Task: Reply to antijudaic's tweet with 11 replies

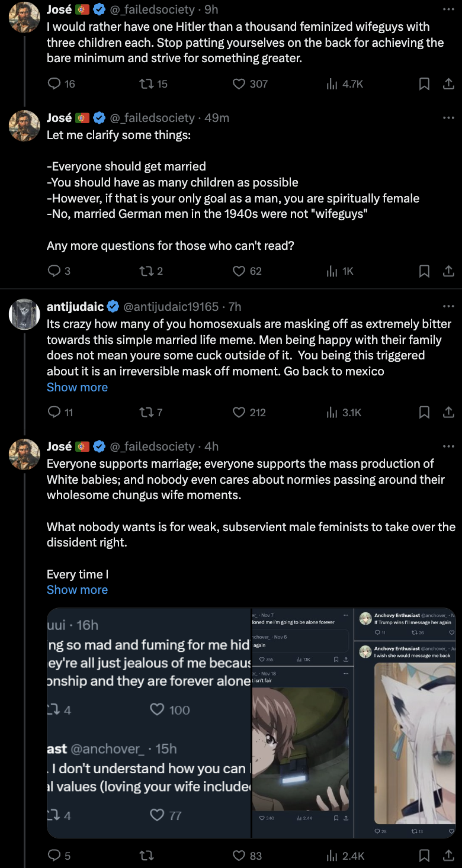Action: pos(54,412)
